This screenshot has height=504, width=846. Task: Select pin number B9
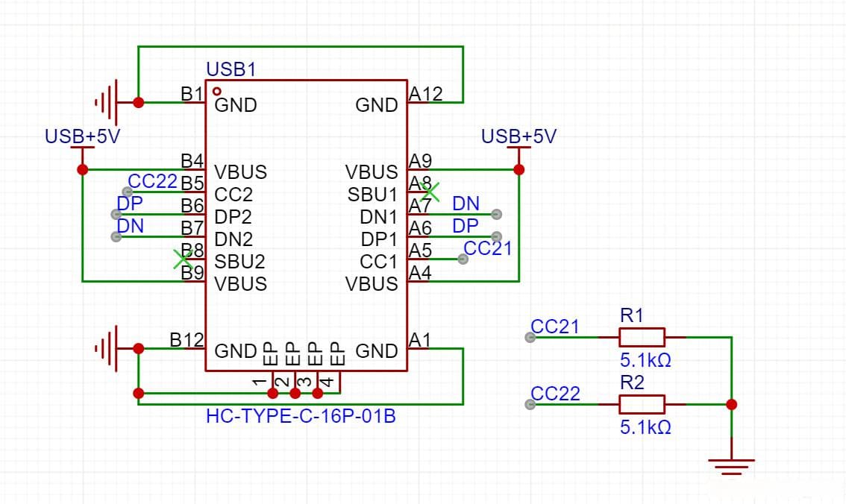(x=192, y=273)
